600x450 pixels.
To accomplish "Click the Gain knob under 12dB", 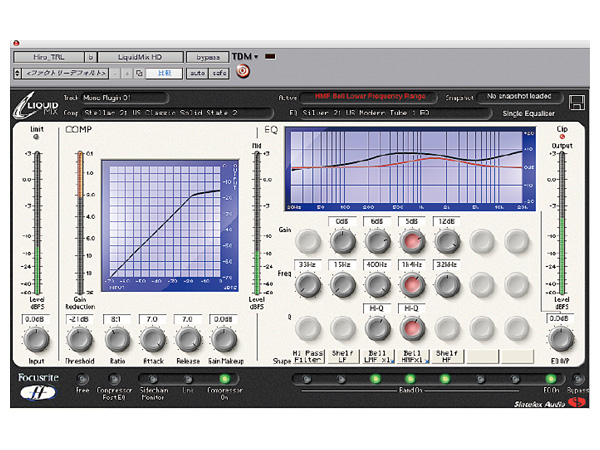I will point(447,241).
